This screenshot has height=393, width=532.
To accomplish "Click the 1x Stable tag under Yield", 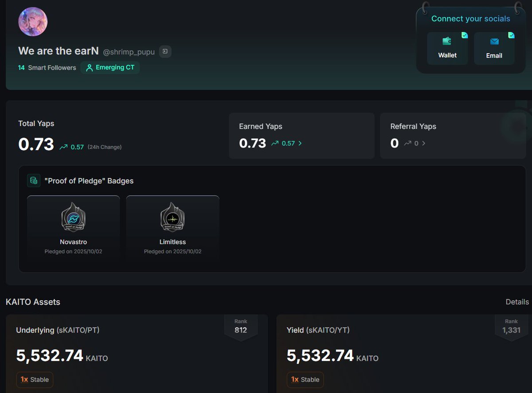I will pos(305,380).
